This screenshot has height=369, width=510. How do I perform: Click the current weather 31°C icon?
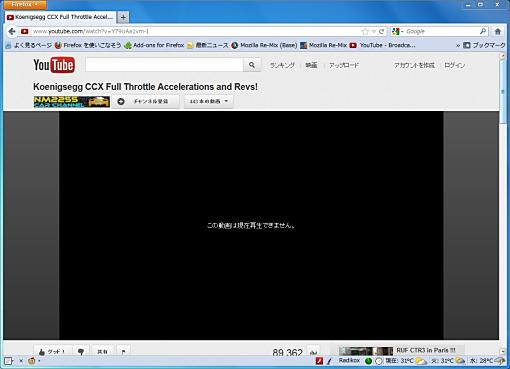421,361
